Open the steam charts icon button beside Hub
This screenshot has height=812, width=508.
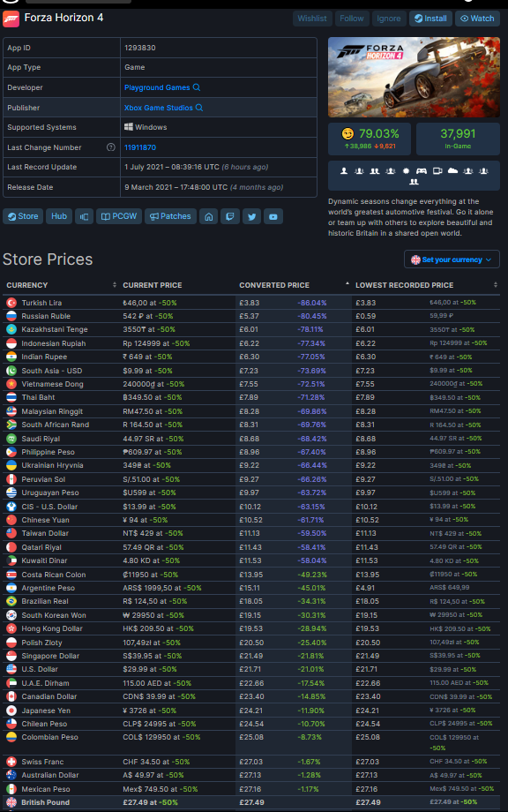point(84,216)
